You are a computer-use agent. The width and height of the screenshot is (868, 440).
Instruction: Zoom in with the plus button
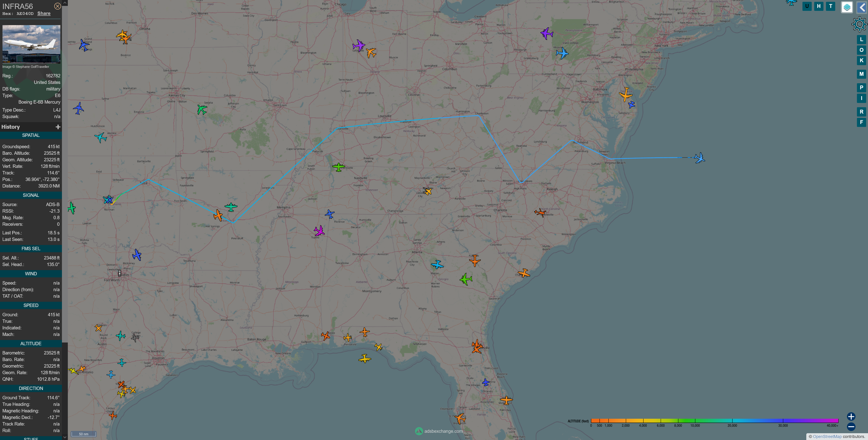[851, 416]
